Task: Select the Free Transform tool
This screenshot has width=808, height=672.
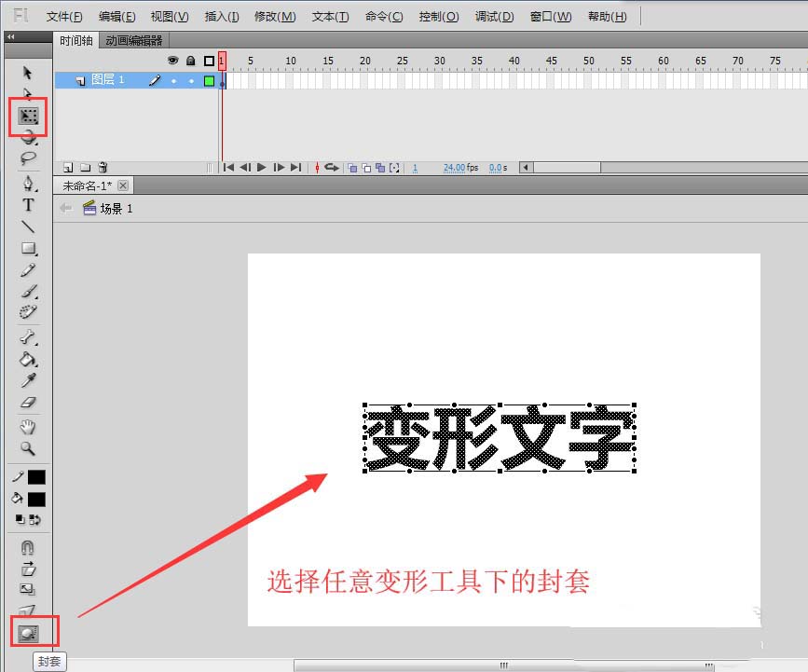Action: tap(28, 116)
